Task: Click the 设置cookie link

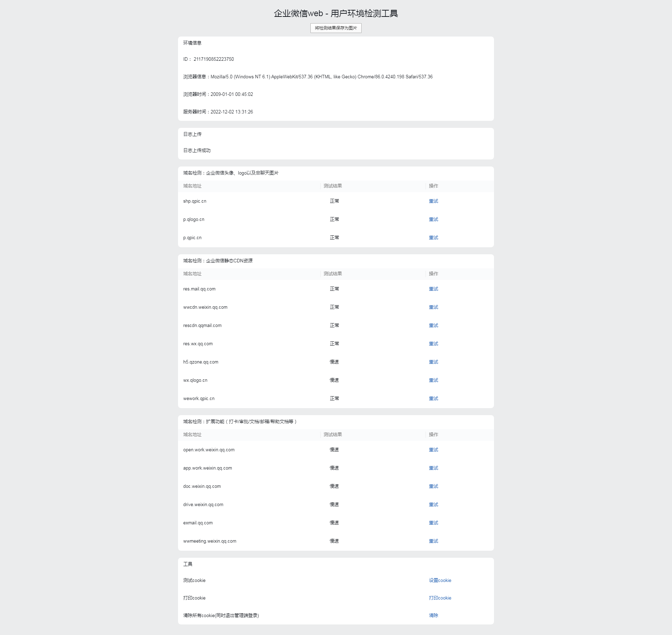Action: click(440, 581)
